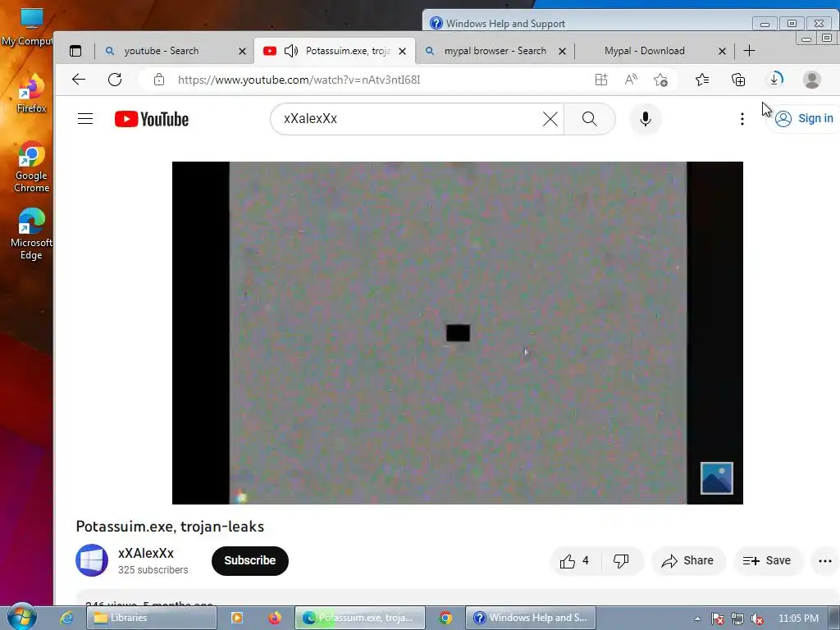Image resolution: width=840 pixels, height=630 pixels.
Task: Click the channel watermark image in the video corner
Action: [x=717, y=478]
